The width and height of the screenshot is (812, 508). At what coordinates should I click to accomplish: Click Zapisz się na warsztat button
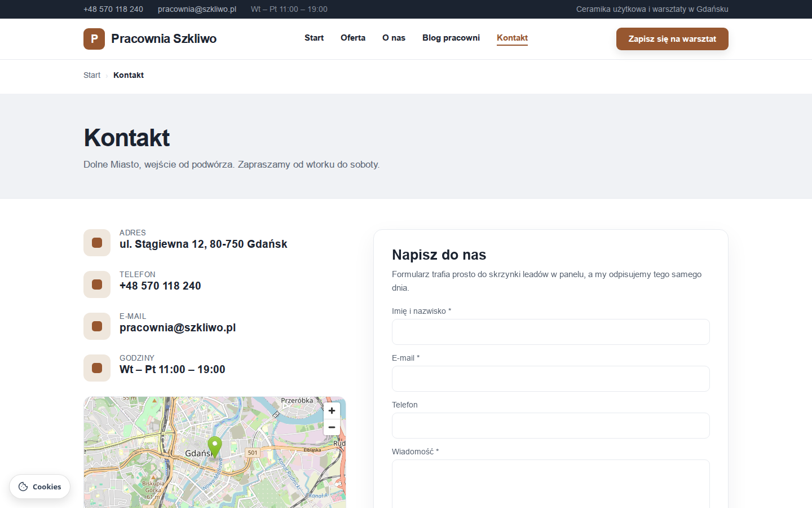672,39
